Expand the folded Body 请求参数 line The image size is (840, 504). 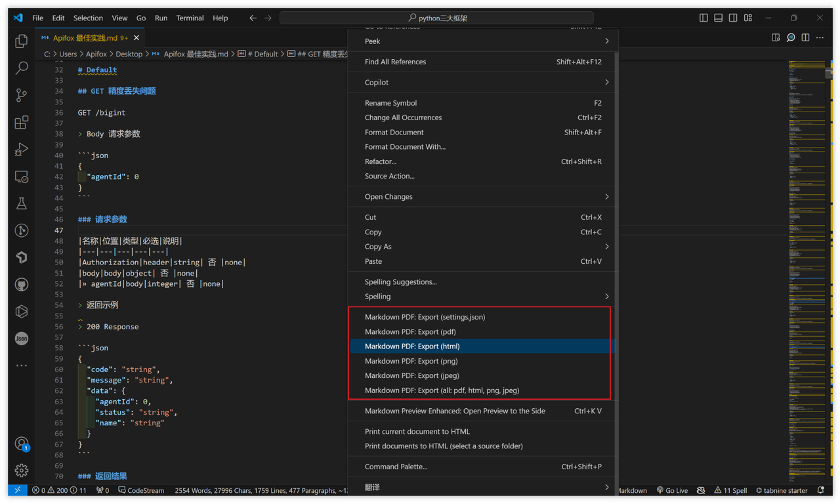pos(80,134)
